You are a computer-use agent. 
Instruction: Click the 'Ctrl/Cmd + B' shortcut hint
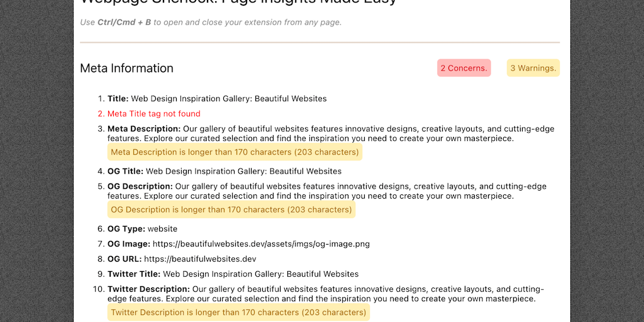[x=124, y=23]
